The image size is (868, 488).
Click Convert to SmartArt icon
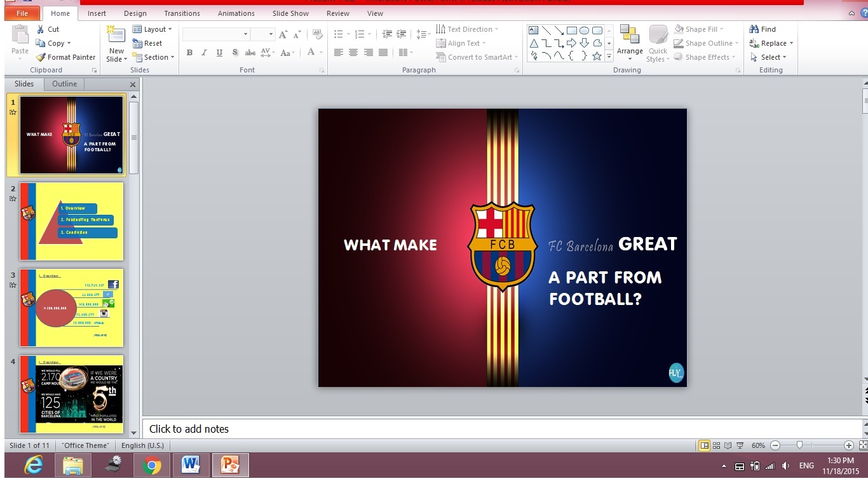click(441, 57)
